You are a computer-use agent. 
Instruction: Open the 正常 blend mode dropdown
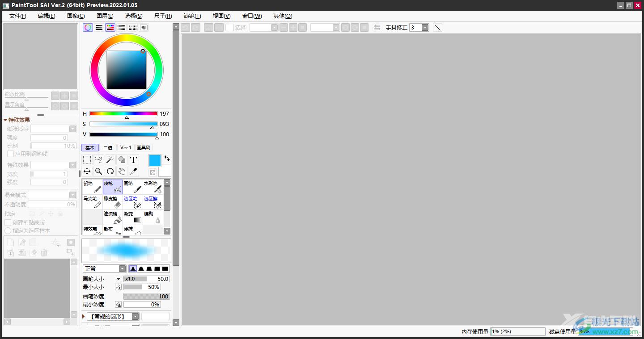click(122, 268)
